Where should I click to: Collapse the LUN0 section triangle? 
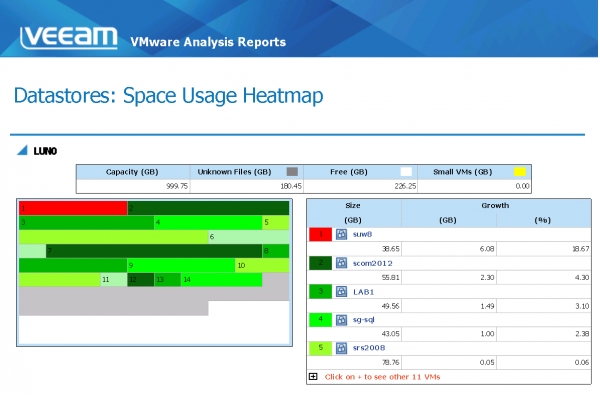tap(22, 150)
